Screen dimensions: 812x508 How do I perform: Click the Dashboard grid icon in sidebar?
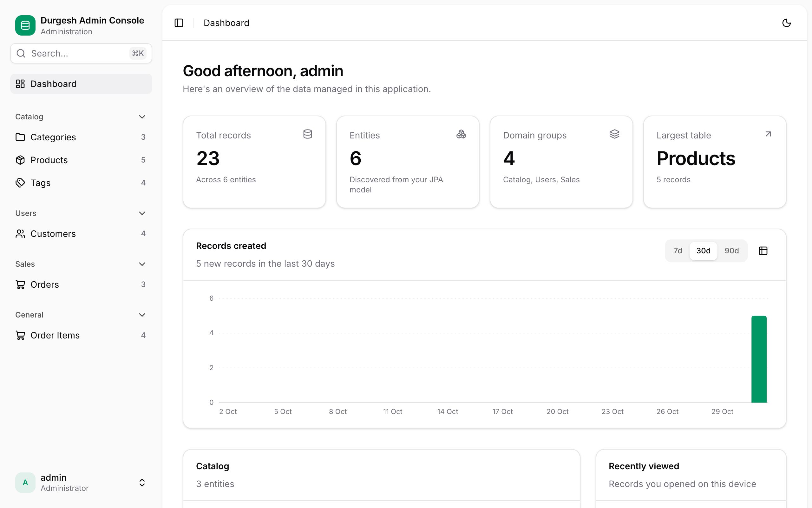pos(21,84)
